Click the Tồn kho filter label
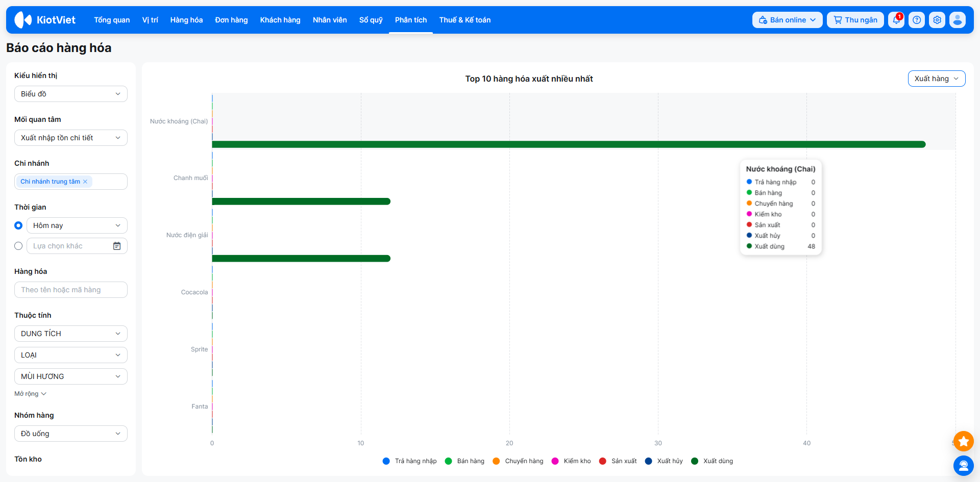The image size is (980, 482). pyautogui.click(x=28, y=459)
